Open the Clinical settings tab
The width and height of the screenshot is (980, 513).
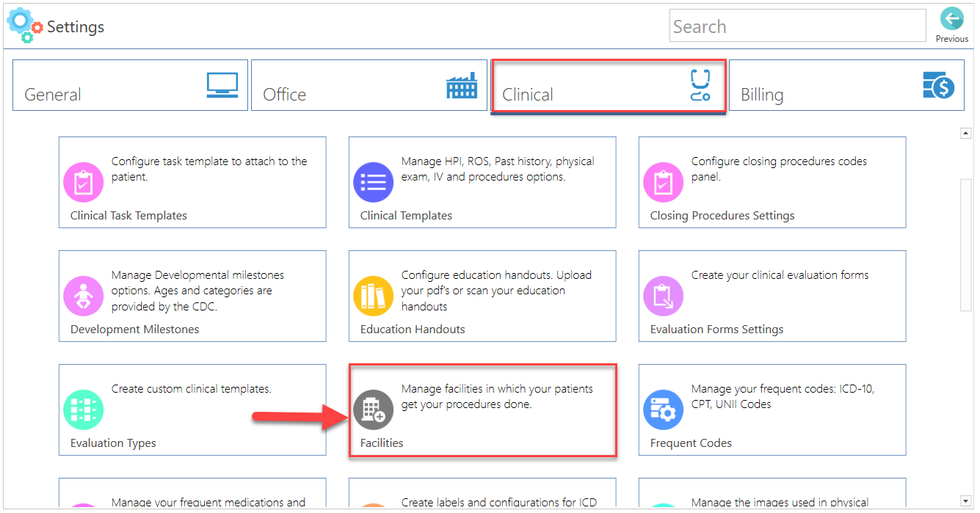coord(609,86)
